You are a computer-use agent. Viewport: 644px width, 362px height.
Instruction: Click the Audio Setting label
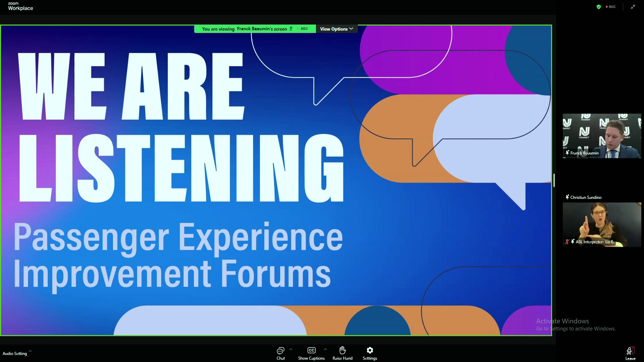[15, 354]
